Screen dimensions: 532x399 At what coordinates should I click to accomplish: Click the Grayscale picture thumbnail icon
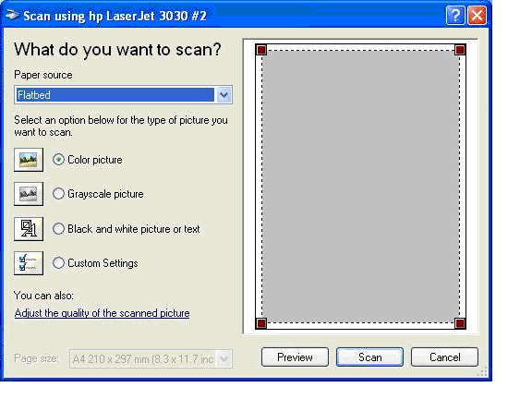tap(29, 194)
